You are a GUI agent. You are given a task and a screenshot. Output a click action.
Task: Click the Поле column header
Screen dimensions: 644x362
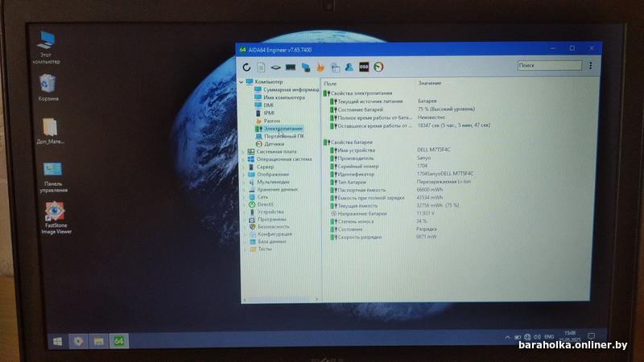[x=330, y=83]
